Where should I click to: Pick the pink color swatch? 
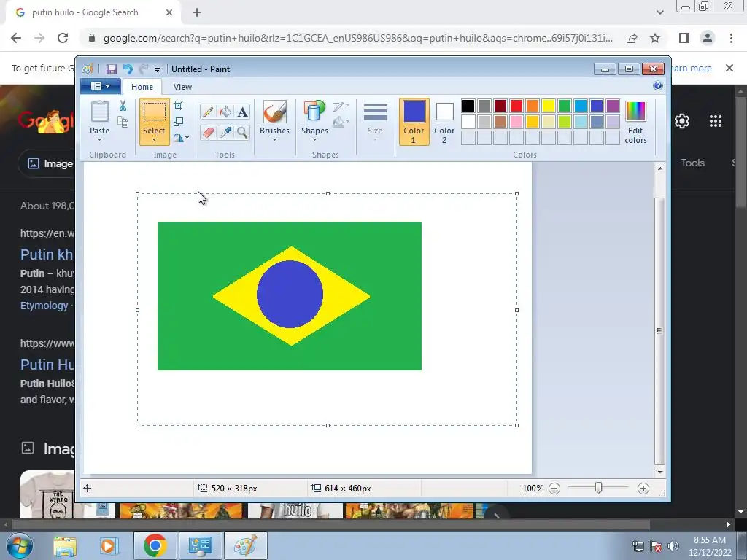click(x=516, y=122)
